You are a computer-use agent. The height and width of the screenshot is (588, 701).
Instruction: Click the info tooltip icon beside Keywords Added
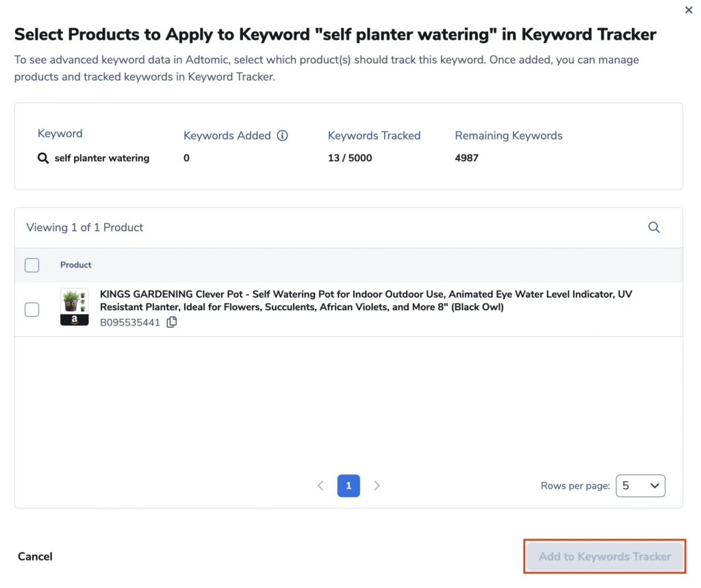[283, 135]
